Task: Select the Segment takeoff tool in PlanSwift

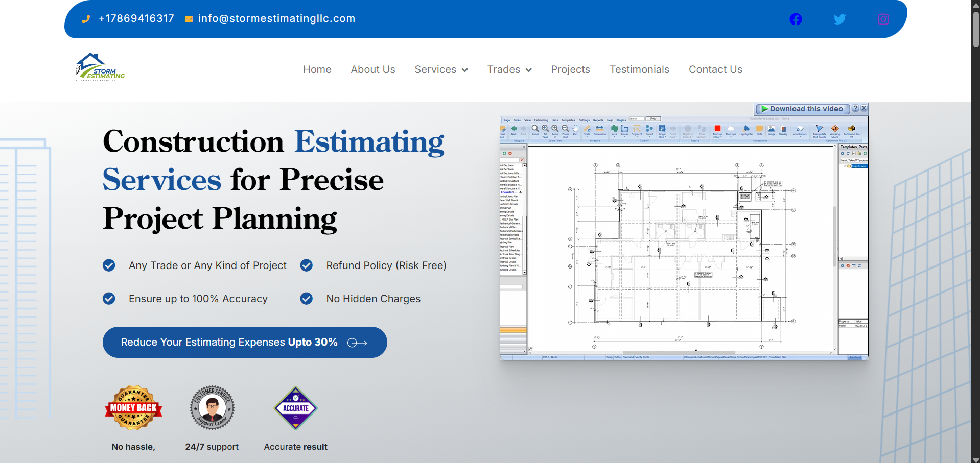Action: click(637, 130)
